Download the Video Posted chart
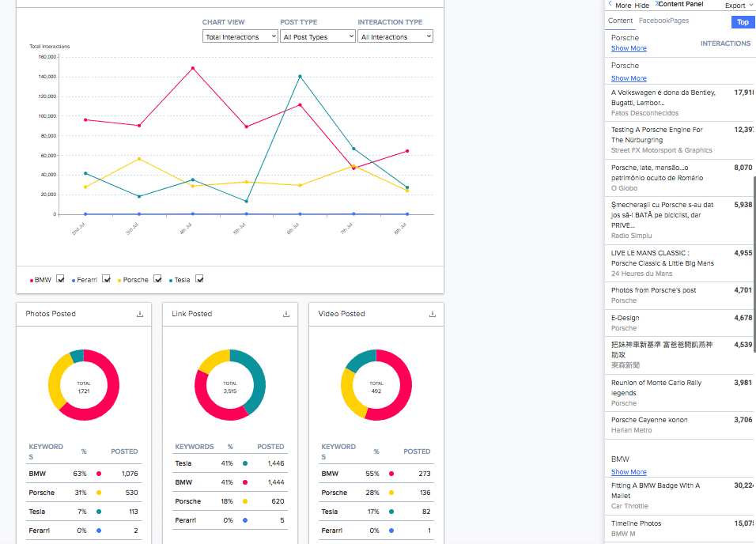 point(433,314)
